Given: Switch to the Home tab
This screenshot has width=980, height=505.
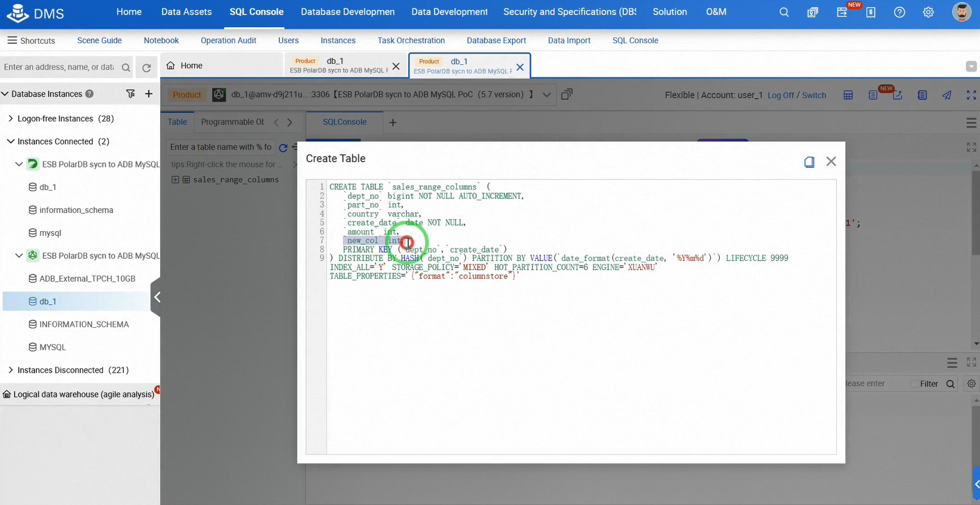Looking at the screenshot, I should click(221, 66).
